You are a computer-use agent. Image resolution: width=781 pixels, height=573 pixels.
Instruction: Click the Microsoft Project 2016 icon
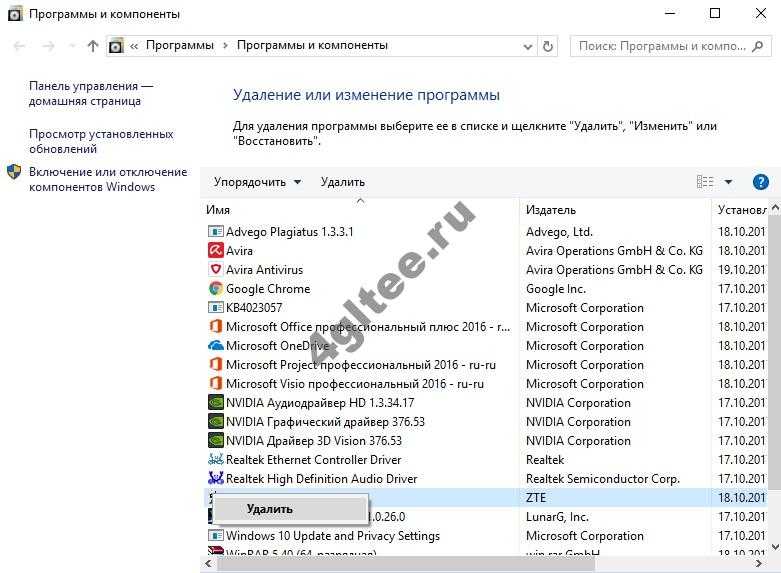pyautogui.click(x=215, y=364)
